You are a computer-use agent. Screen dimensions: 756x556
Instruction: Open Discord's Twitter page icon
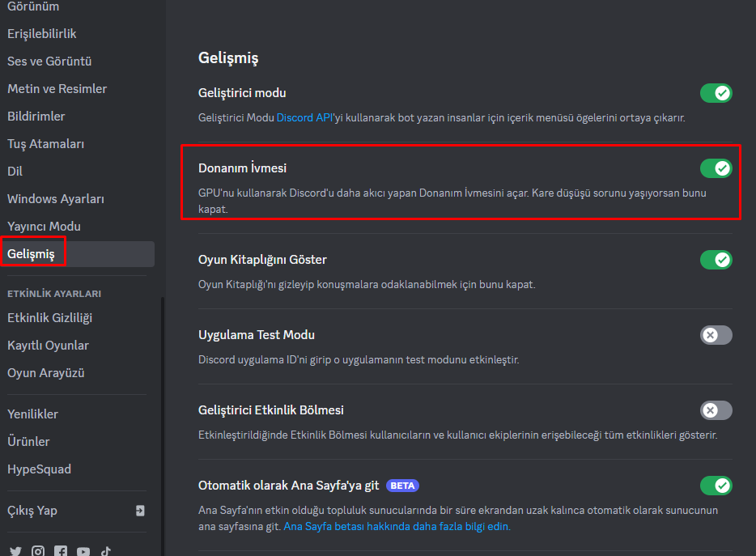tap(15, 551)
